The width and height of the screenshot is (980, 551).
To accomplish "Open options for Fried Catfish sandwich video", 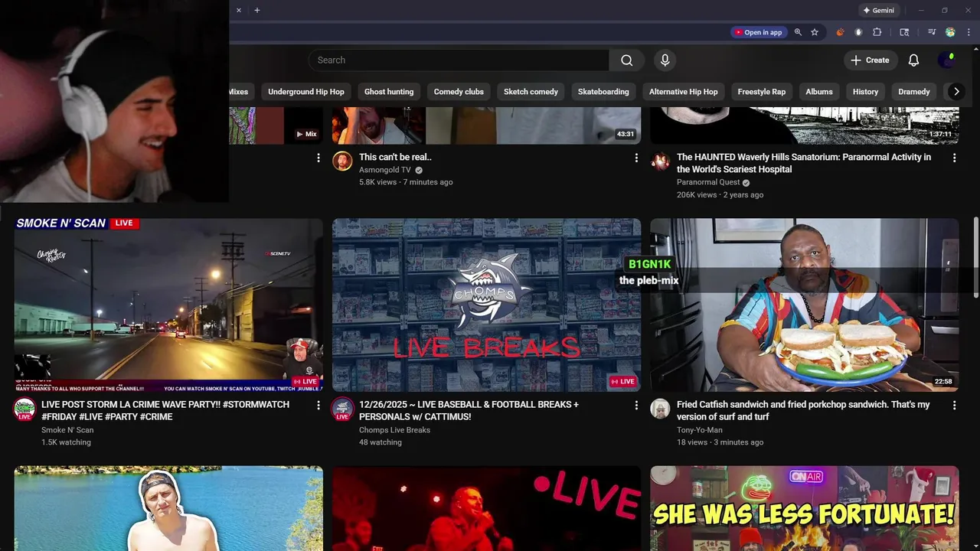I will tap(954, 405).
